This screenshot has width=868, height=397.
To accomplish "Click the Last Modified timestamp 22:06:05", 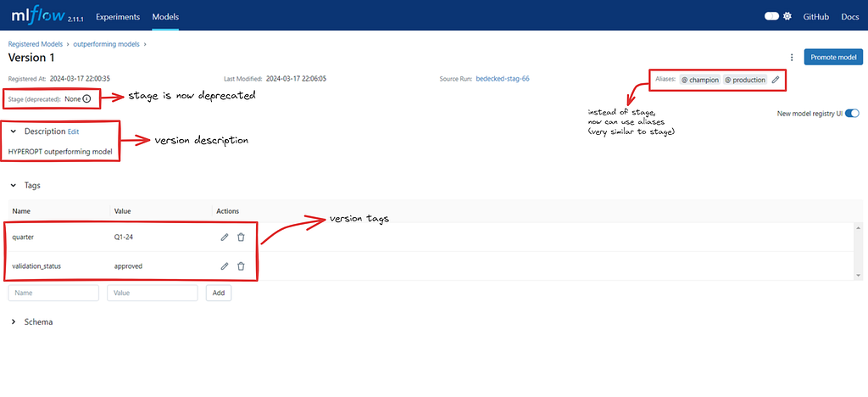I will pyautogui.click(x=296, y=79).
